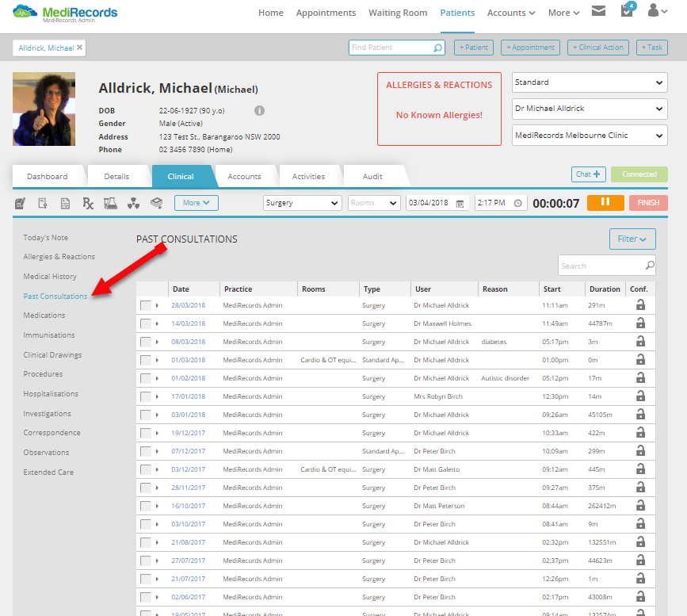
Task: Pause the consultation timer
Action: (x=605, y=202)
